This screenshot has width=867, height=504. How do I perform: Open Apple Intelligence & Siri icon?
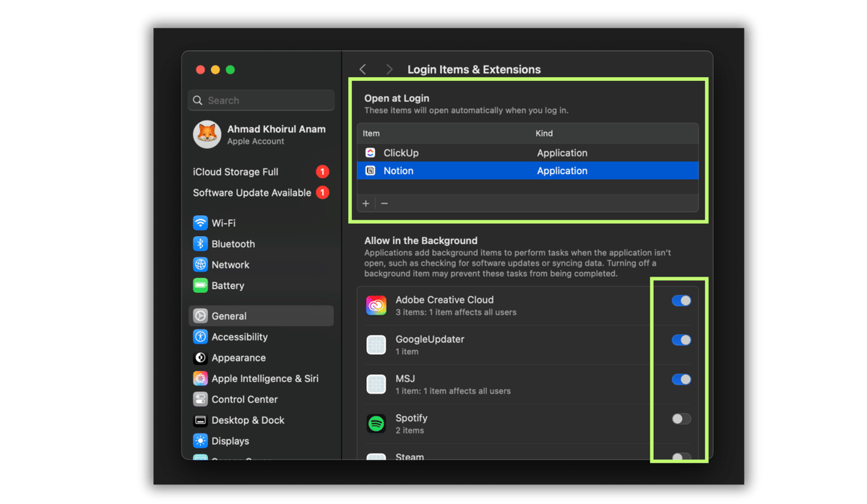(x=200, y=379)
